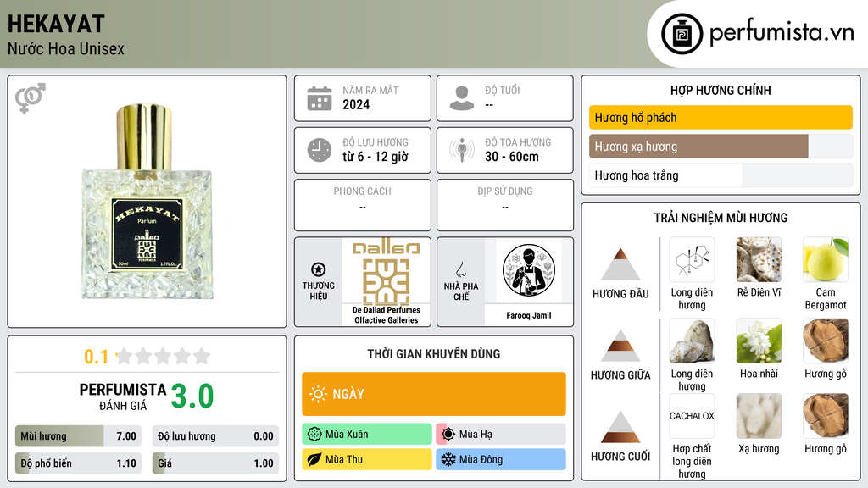Viewport: 868px width, 488px height.
Task: Select the Cam Bergamot note thumbnail
Action: point(826,260)
